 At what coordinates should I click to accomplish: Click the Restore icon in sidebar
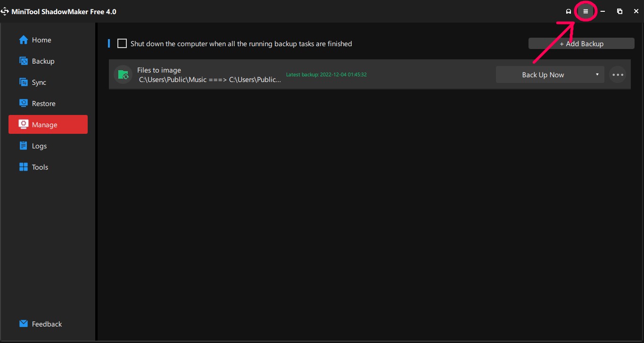[23, 104]
